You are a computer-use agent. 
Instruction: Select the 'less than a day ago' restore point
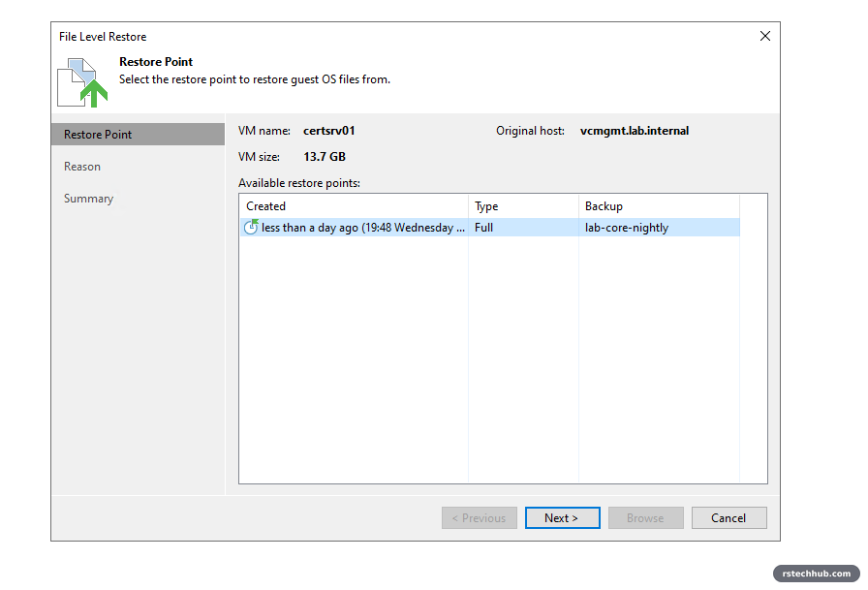490,228
